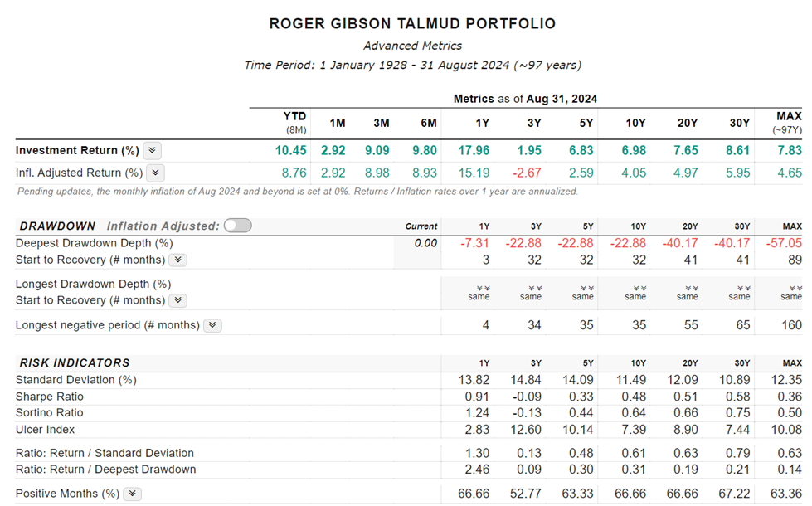Screen dimensions: 812x506
Task: Click the MAX 'same' chevron in Longest Drawdown
Action: pos(791,289)
